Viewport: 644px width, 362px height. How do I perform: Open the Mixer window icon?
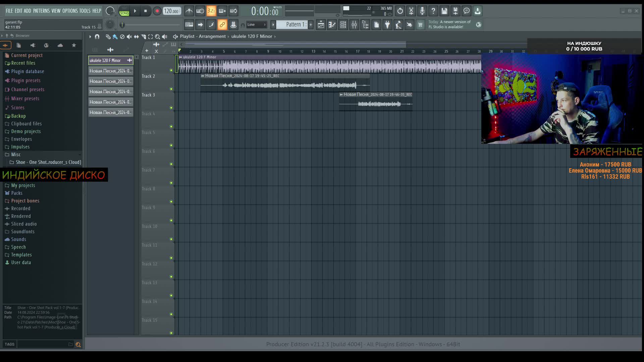click(x=354, y=24)
